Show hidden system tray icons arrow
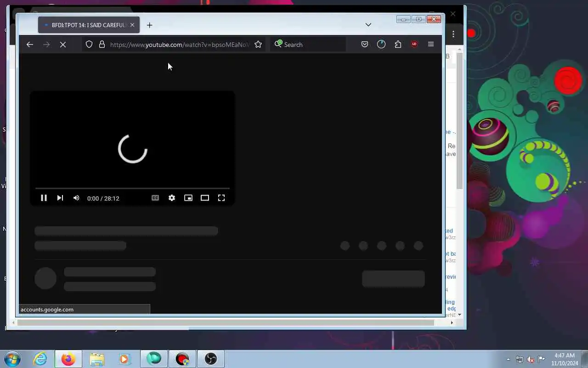 point(508,359)
